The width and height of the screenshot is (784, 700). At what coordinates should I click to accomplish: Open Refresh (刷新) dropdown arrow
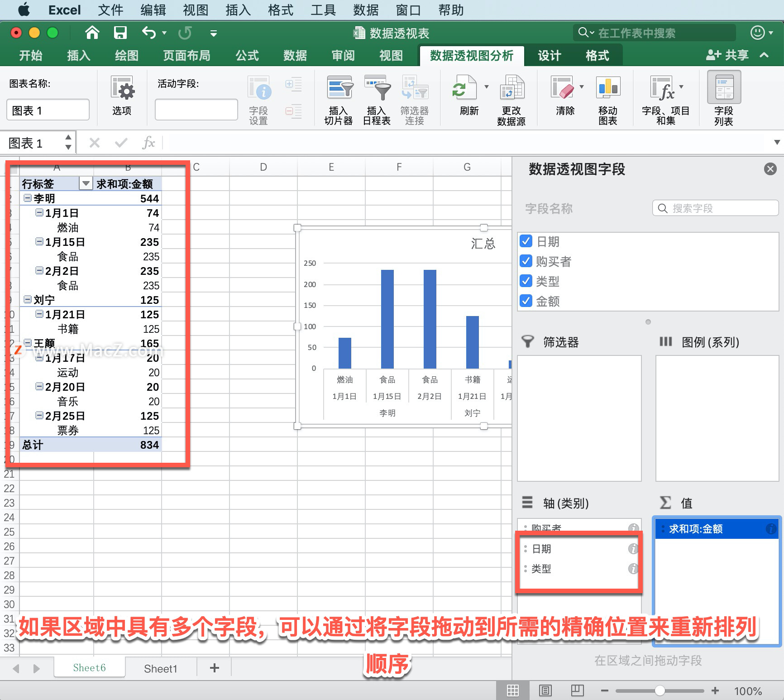(487, 86)
